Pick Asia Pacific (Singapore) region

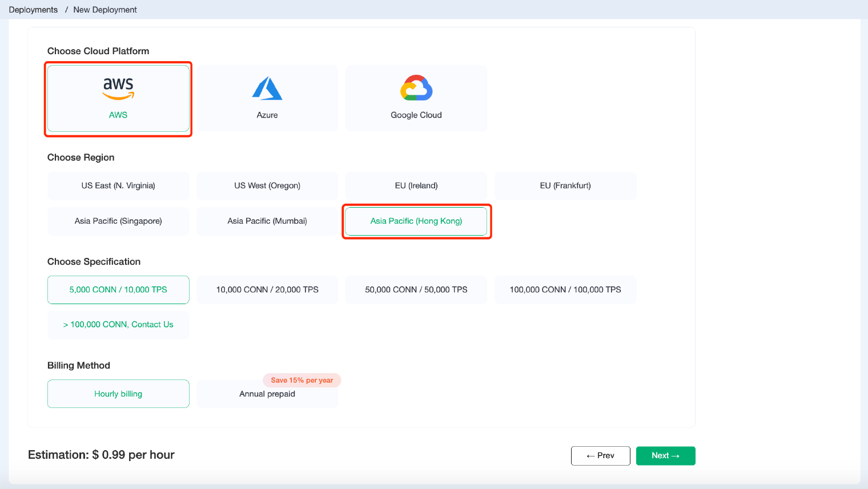(x=118, y=221)
